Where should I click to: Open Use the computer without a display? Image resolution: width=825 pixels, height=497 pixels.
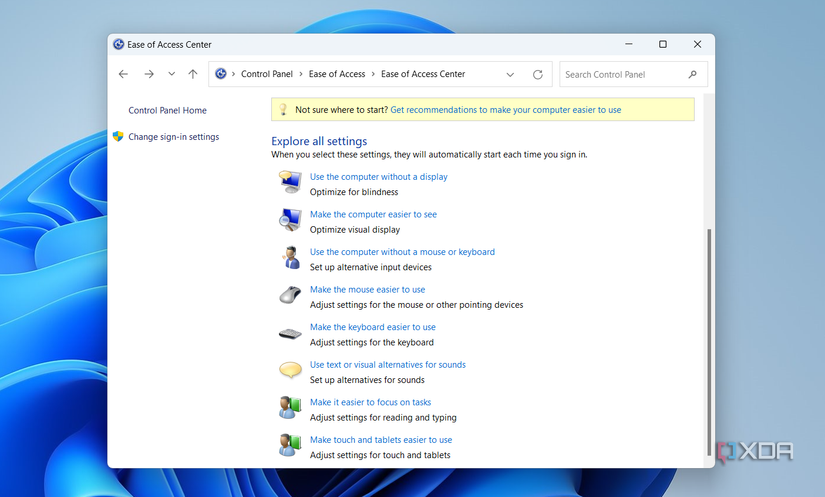(x=378, y=177)
